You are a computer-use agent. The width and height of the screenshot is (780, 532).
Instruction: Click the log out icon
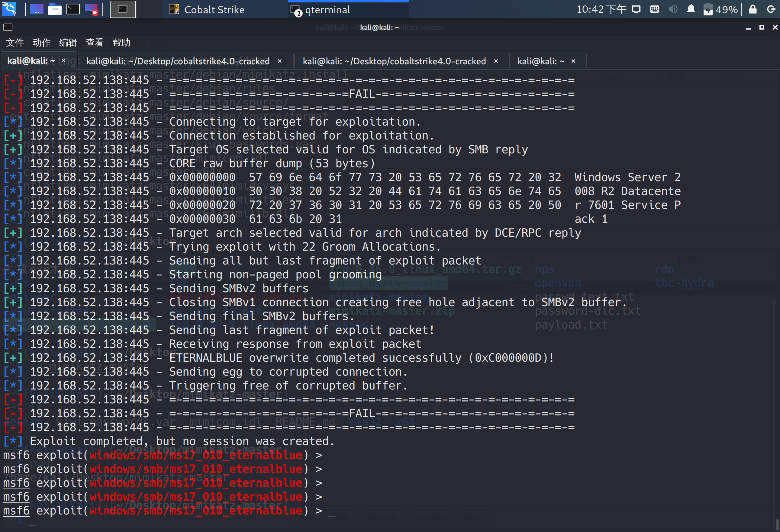pos(771,9)
